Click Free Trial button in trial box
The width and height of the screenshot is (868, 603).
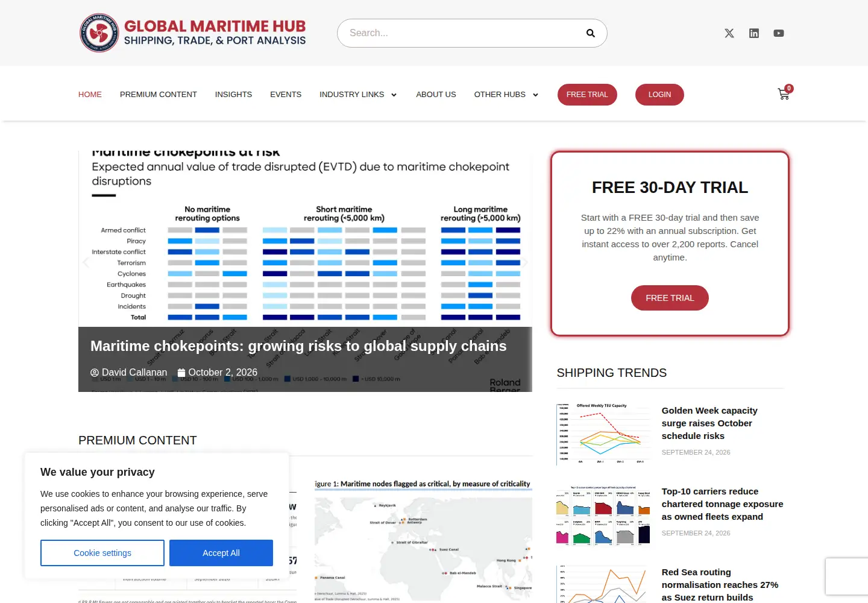tap(670, 298)
